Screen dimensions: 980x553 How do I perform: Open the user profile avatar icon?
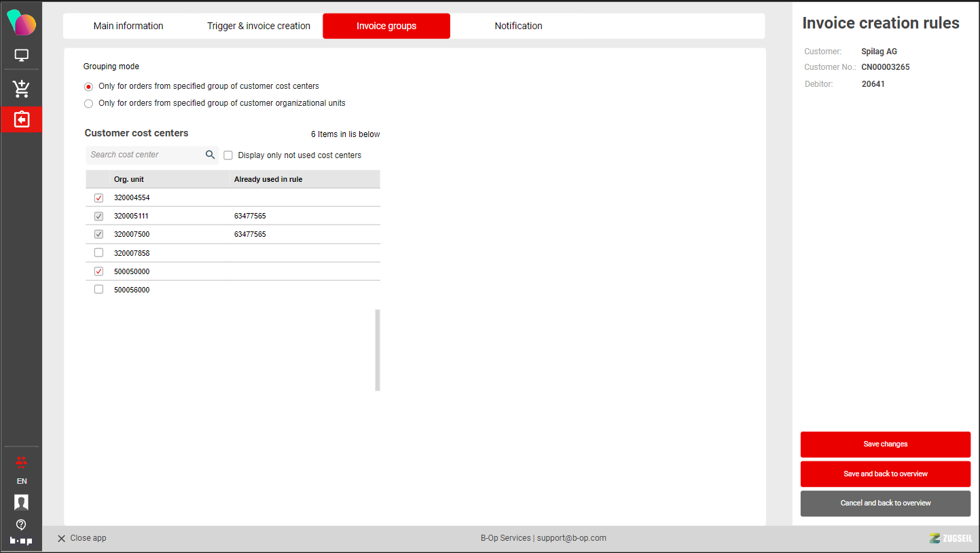[21, 502]
